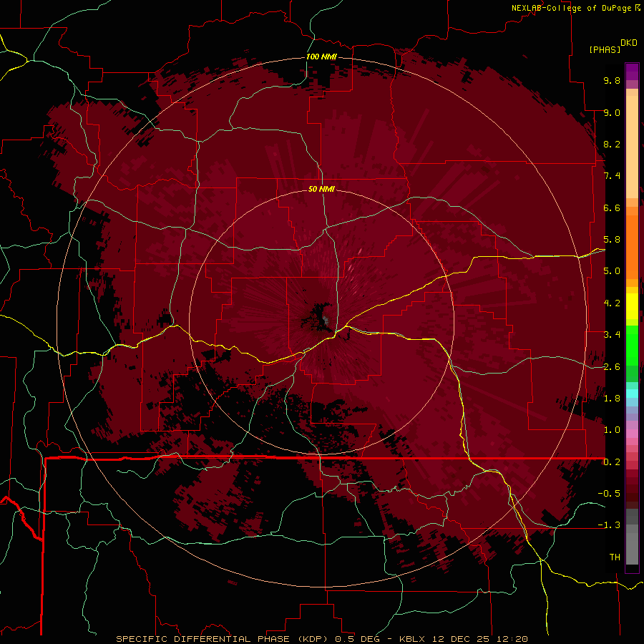The height and width of the screenshot is (644, 644).
Task: Pick the yellow segment of the color bar
Action: pos(632,306)
